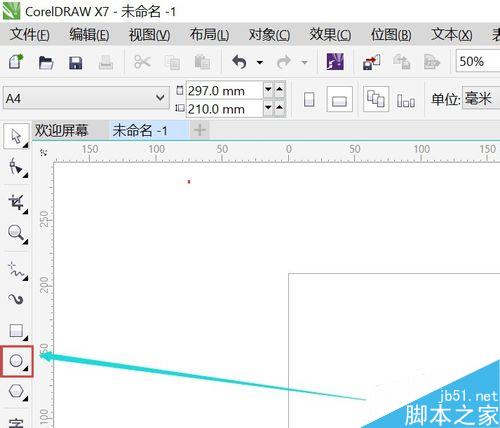This screenshot has height=428, width=500.
Task: Open the 位图(B) menu
Action: (x=391, y=34)
